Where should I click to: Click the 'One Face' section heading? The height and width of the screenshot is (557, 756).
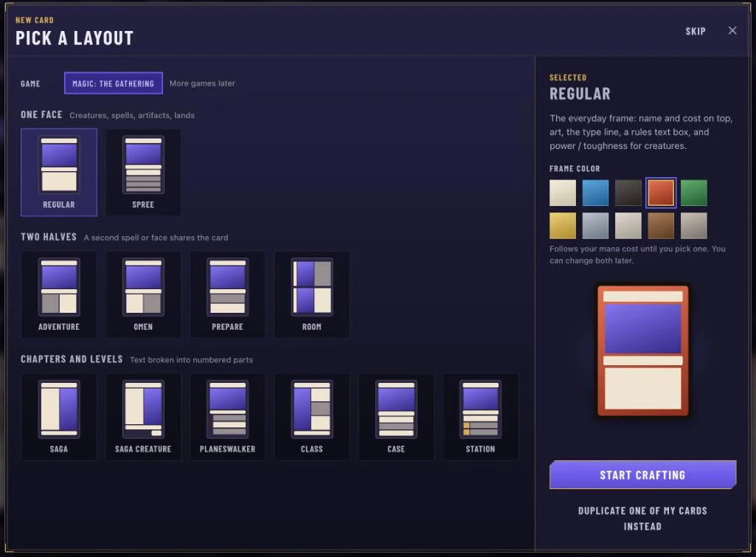point(41,115)
